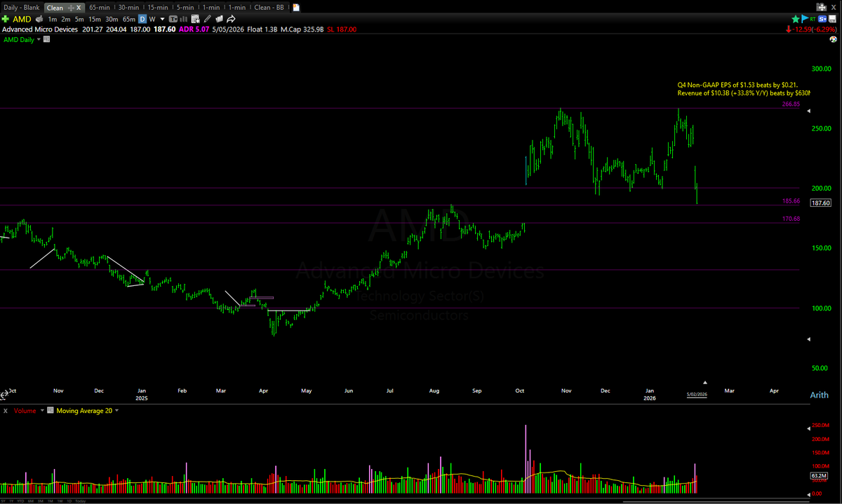This screenshot has height=504, width=842.
Task: Open the grid icon beside AMD Daily
Action: (x=46, y=39)
